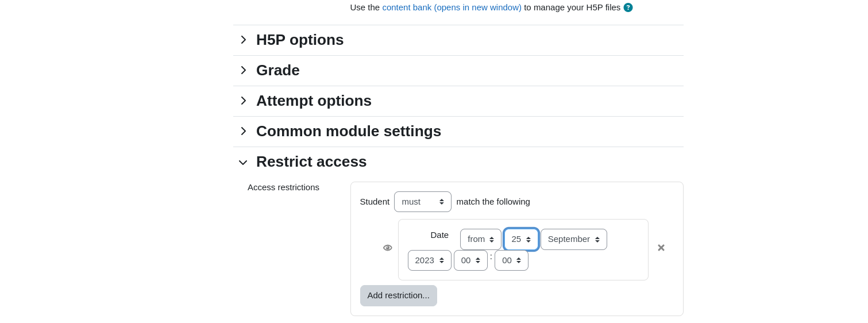868x323 pixels.
Task: Expand the Common module settings chevron
Action: point(243,131)
